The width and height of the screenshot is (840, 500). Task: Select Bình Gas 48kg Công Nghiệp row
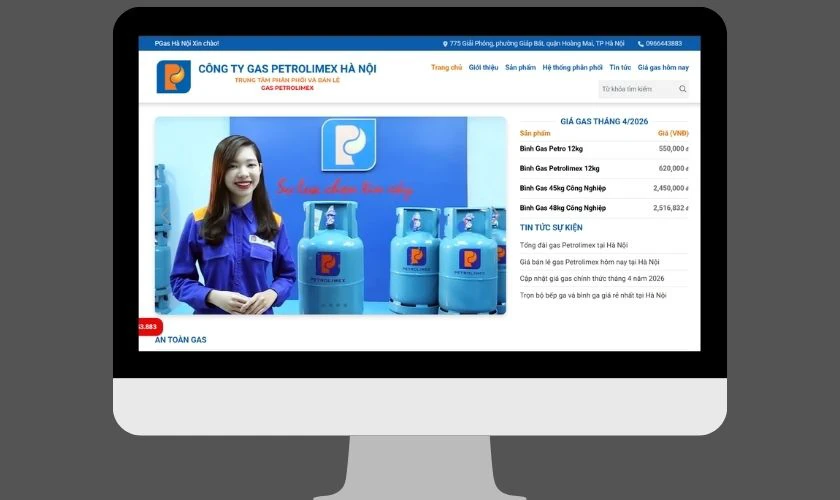[x=604, y=208]
